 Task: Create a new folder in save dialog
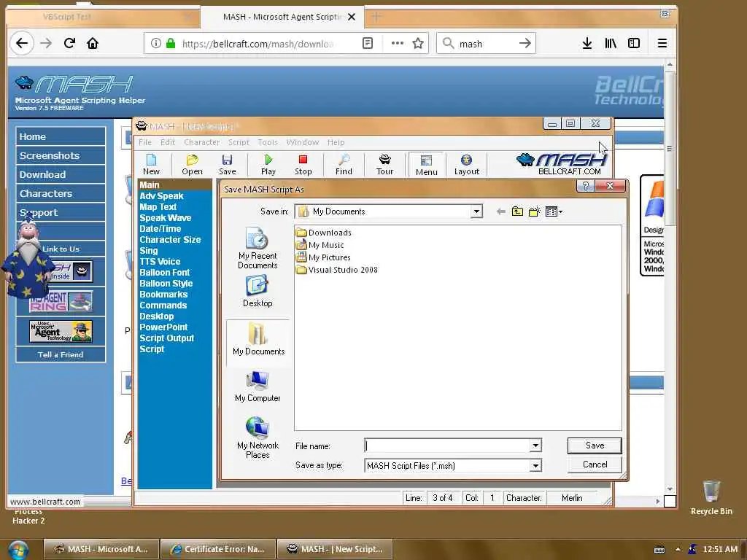pyautogui.click(x=535, y=211)
